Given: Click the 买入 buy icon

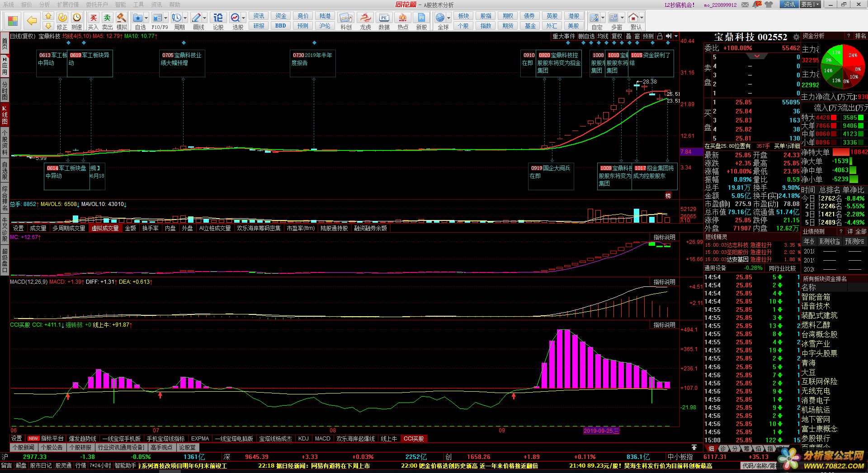Looking at the screenshot, I should [x=93, y=21].
